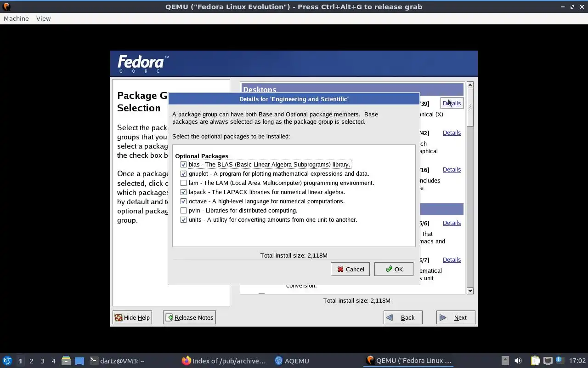Viewport: 588px width, 368px height.
Task: Click the left arrow icon on Back
Action: 390,317
